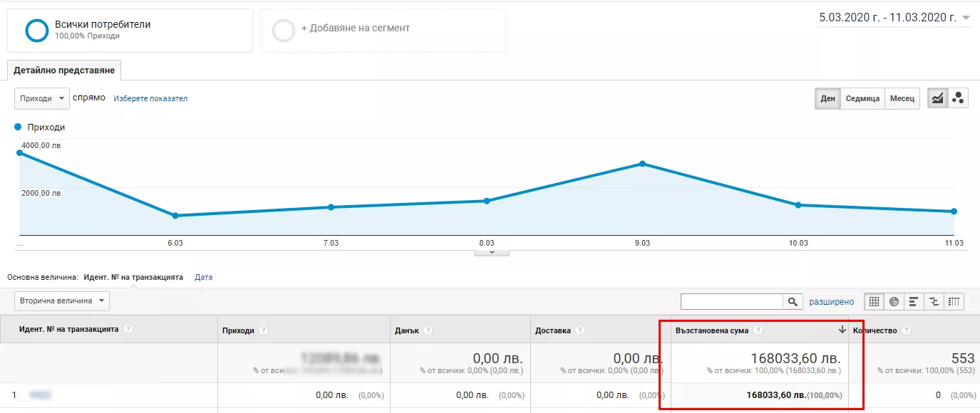The width and height of the screenshot is (980, 413).
Task: Click the 4000,00 лв chart axis label
Action: coord(41,145)
